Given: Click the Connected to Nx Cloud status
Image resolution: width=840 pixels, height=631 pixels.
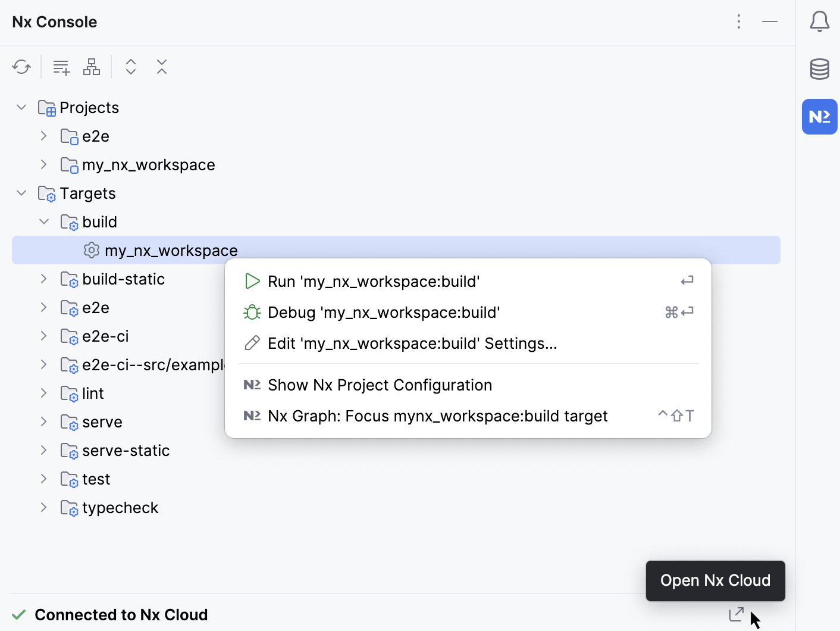Looking at the screenshot, I should (121, 614).
